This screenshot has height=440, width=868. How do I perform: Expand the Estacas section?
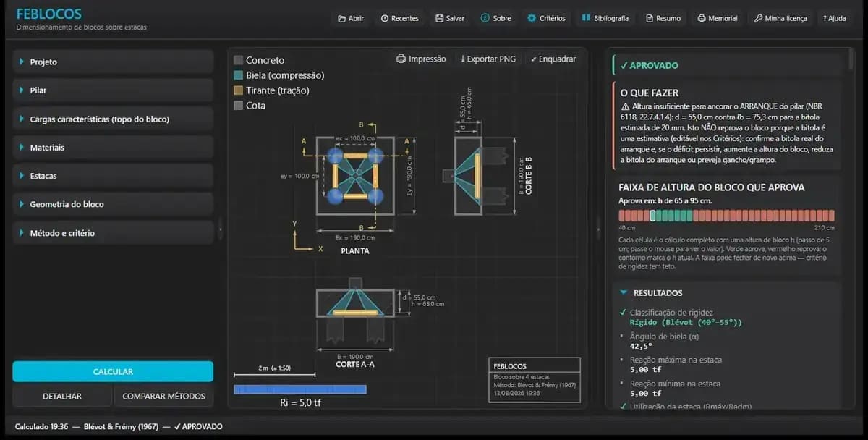113,176
